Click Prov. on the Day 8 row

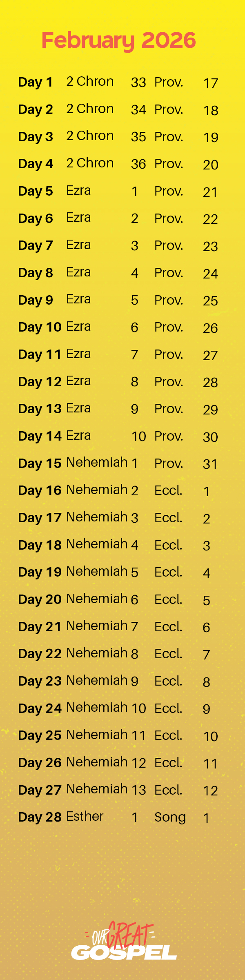[169, 273]
